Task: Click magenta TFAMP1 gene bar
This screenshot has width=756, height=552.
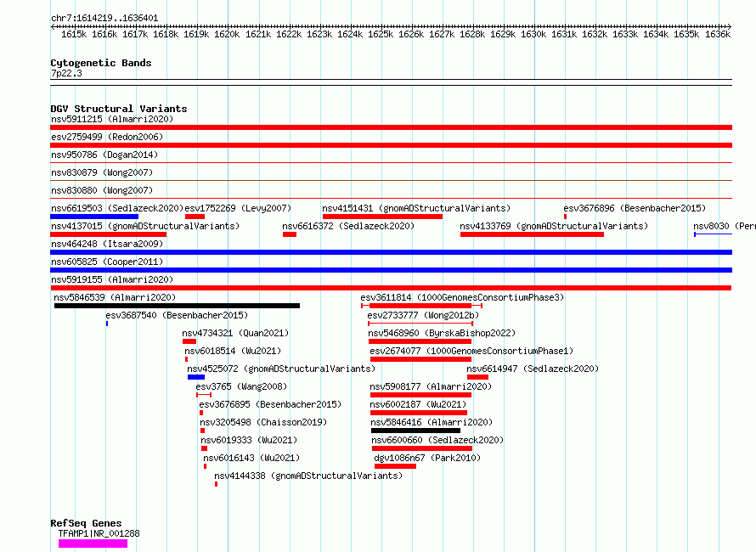Action: point(93,544)
